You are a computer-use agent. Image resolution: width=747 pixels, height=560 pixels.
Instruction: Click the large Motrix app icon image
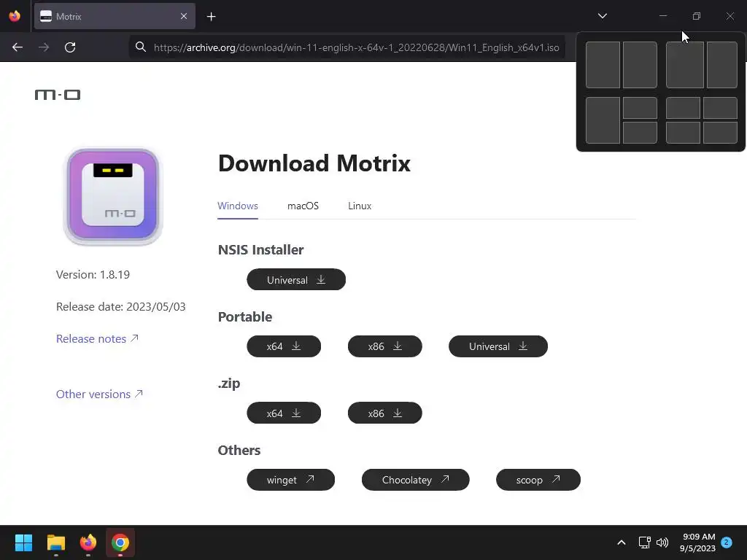tap(113, 196)
